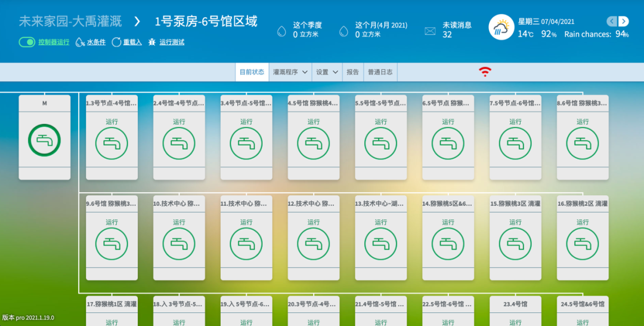The width and height of the screenshot is (644, 326).
Task: Select card title 19.入 5号节点-6
Action: 245,305
